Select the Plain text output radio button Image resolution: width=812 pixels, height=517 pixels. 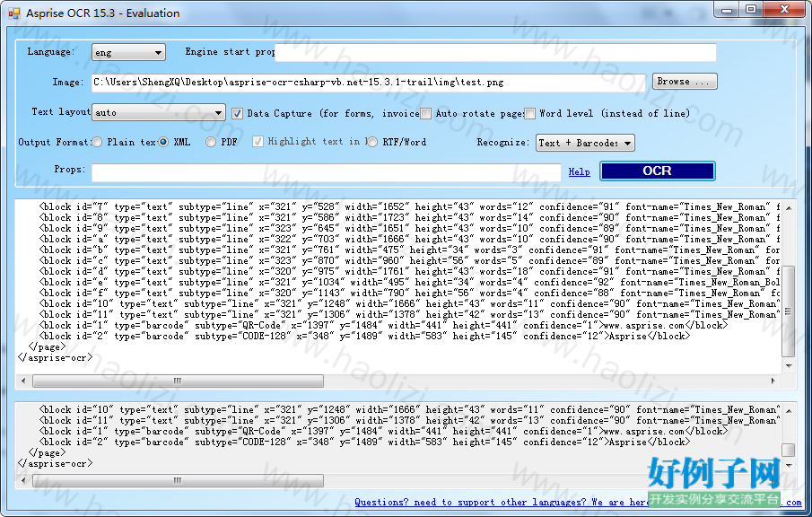[97, 142]
